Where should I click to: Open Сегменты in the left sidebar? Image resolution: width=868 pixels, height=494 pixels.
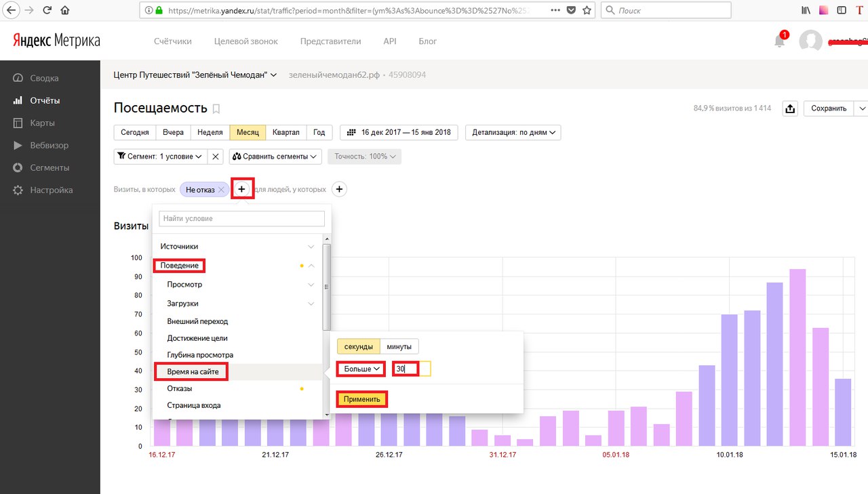coord(50,167)
